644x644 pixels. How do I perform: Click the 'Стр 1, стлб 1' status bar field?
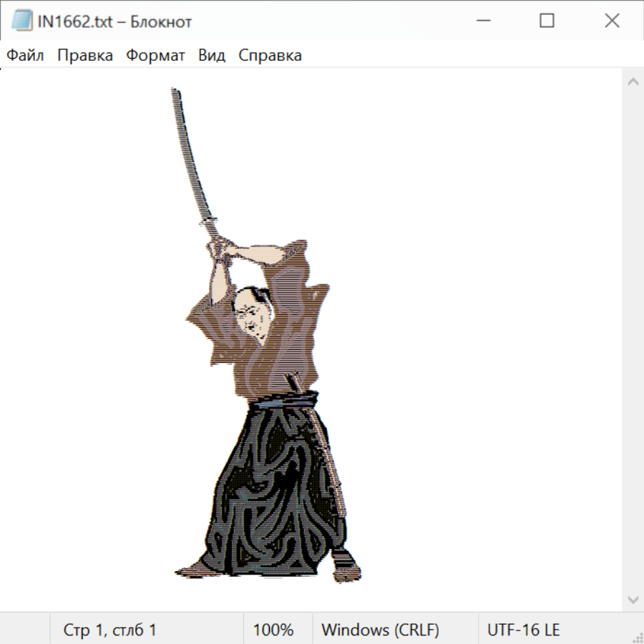pyautogui.click(x=110, y=630)
